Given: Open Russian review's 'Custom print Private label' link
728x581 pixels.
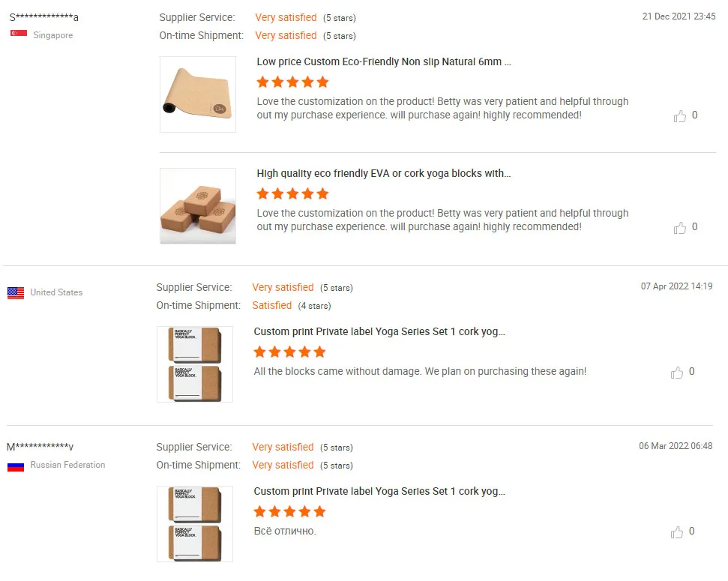Looking at the screenshot, I should click(x=379, y=492).
